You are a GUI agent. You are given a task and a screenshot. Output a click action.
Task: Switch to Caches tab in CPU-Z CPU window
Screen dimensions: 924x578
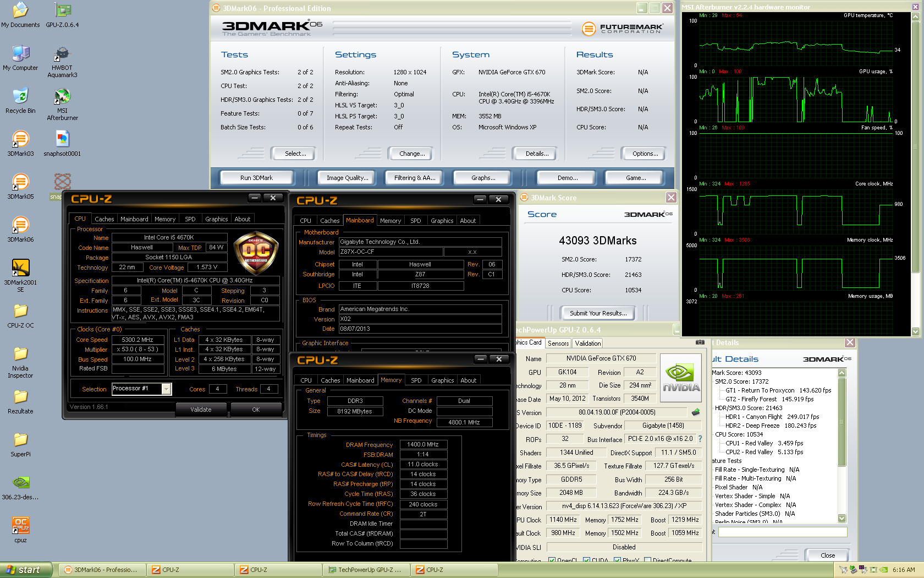pos(104,219)
